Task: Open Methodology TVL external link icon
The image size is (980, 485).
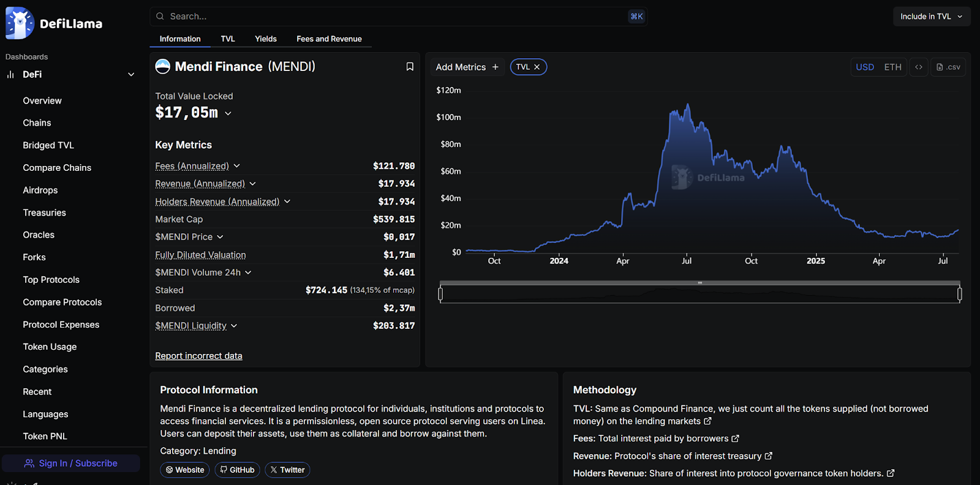Action: [x=707, y=421]
